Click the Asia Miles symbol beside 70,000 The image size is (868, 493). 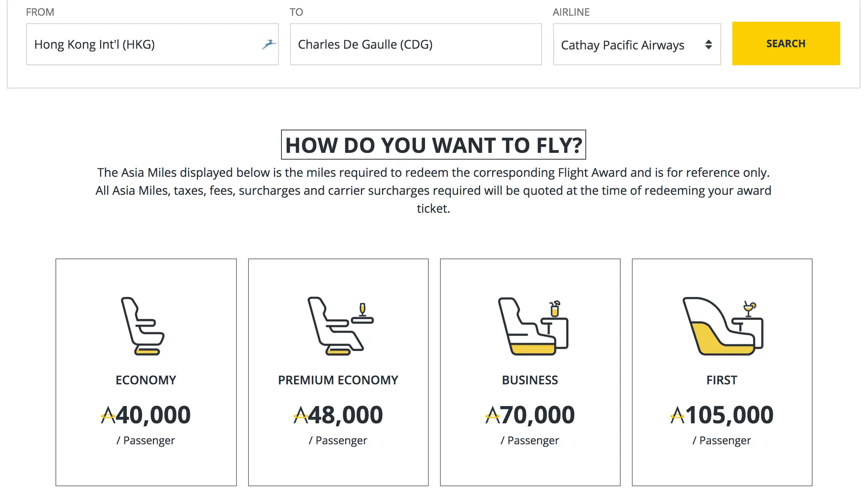pos(492,415)
